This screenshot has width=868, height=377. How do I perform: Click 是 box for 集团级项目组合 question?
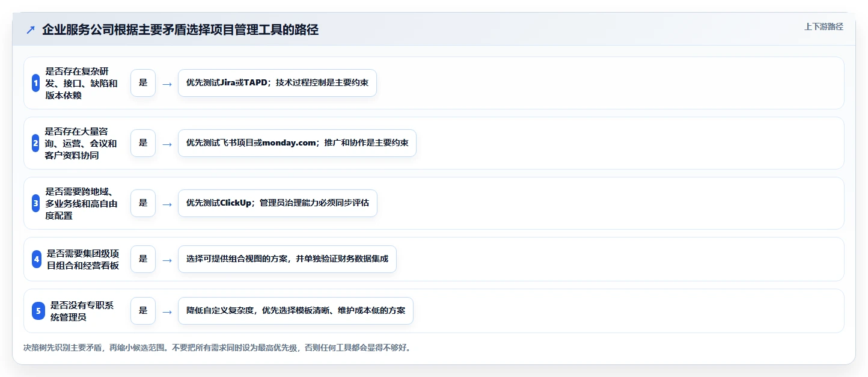click(x=143, y=259)
